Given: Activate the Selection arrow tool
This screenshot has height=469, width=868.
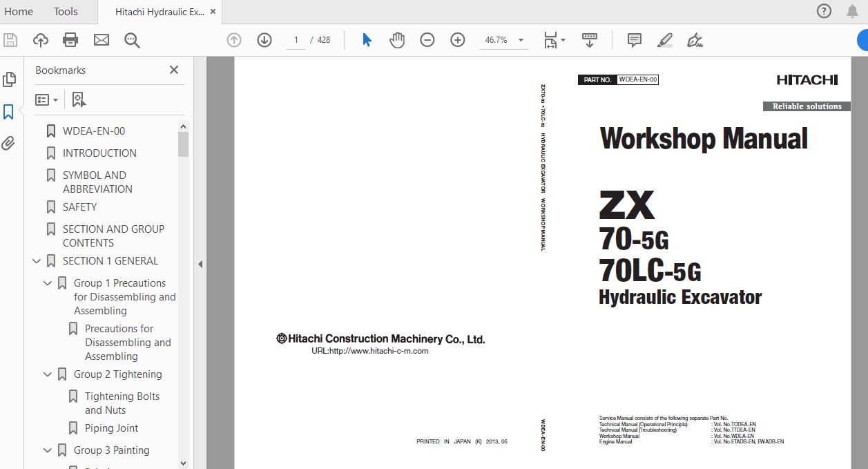Looking at the screenshot, I should pyautogui.click(x=367, y=40).
